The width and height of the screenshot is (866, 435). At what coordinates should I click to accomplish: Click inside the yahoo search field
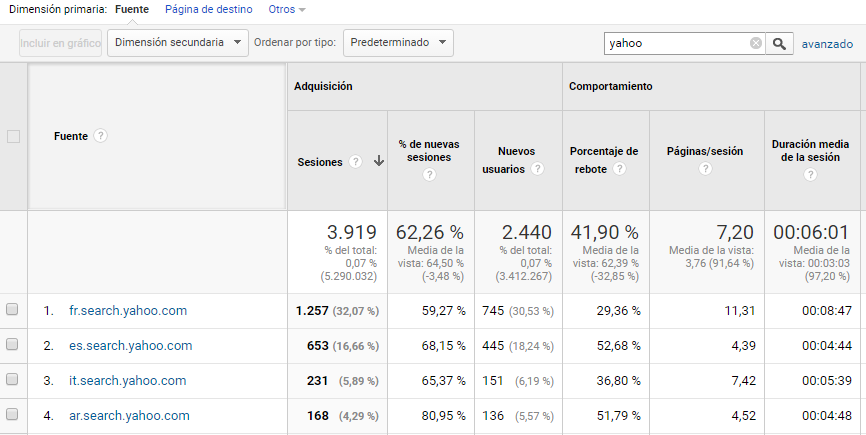click(675, 43)
